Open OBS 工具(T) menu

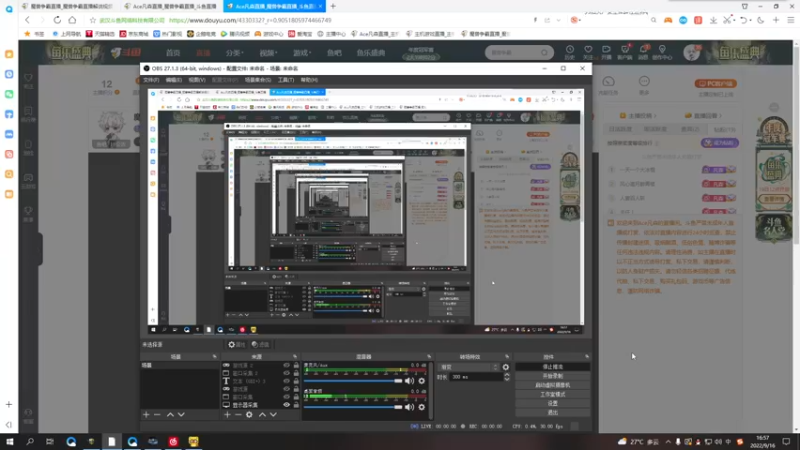[286, 80]
